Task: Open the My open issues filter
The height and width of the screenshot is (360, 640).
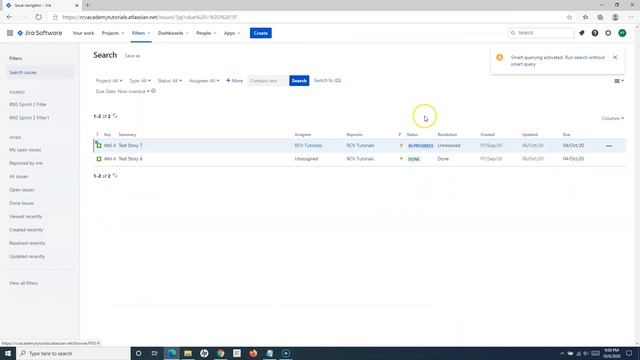Action: 25,150
